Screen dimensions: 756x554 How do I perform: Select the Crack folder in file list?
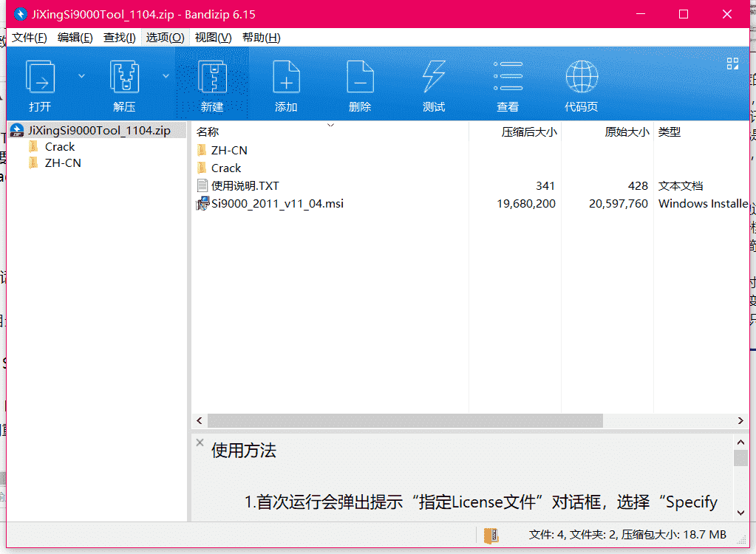click(226, 168)
